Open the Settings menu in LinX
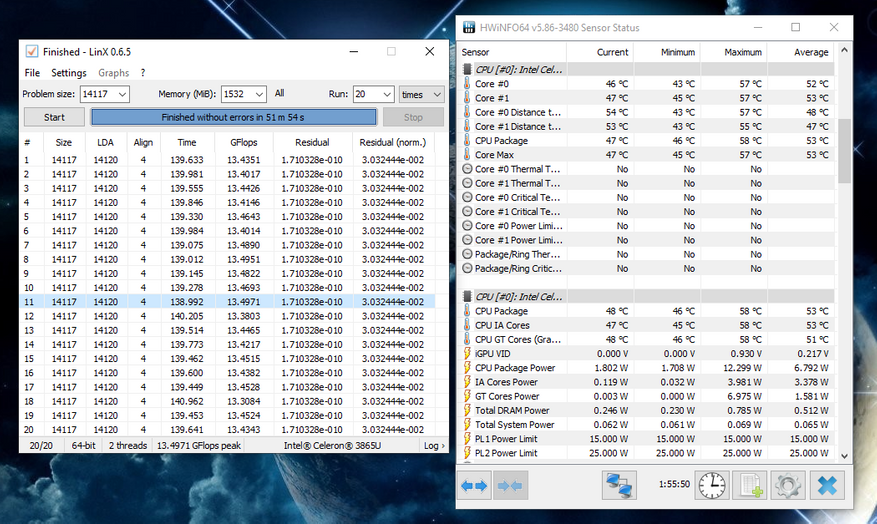The image size is (877, 524). coord(69,73)
